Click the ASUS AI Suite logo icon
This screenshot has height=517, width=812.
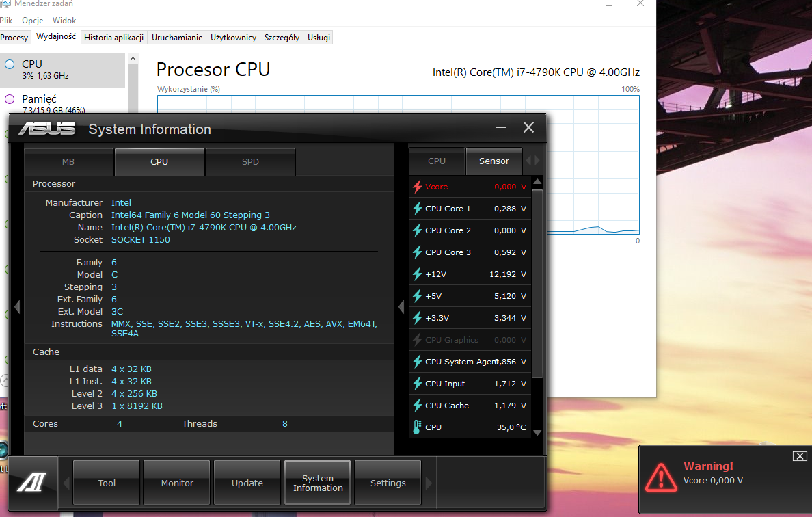pos(33,483)
